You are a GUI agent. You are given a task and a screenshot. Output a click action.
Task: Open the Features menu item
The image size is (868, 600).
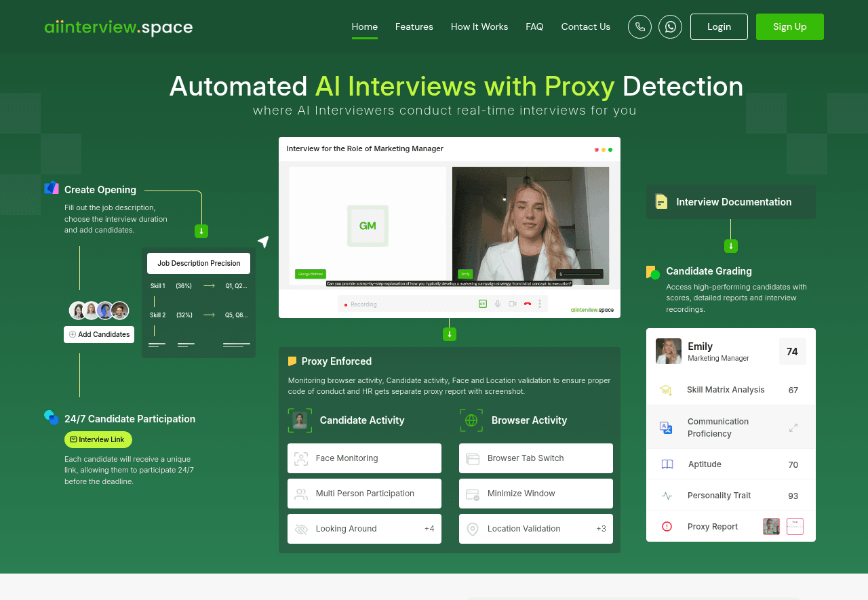(x=414, y=27)
